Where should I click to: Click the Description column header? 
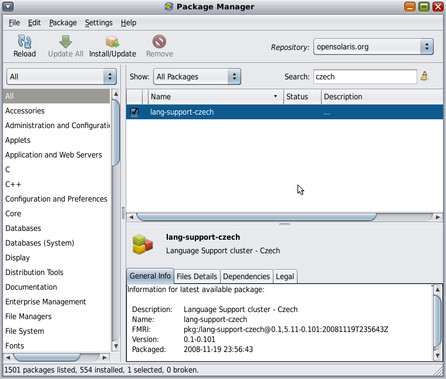pyautogui.click(x=382, y=97)
